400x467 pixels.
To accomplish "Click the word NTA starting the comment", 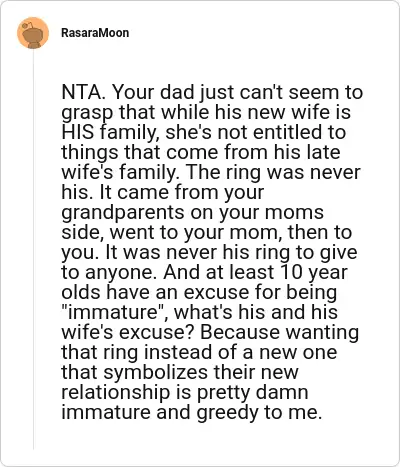I will 83,92.
